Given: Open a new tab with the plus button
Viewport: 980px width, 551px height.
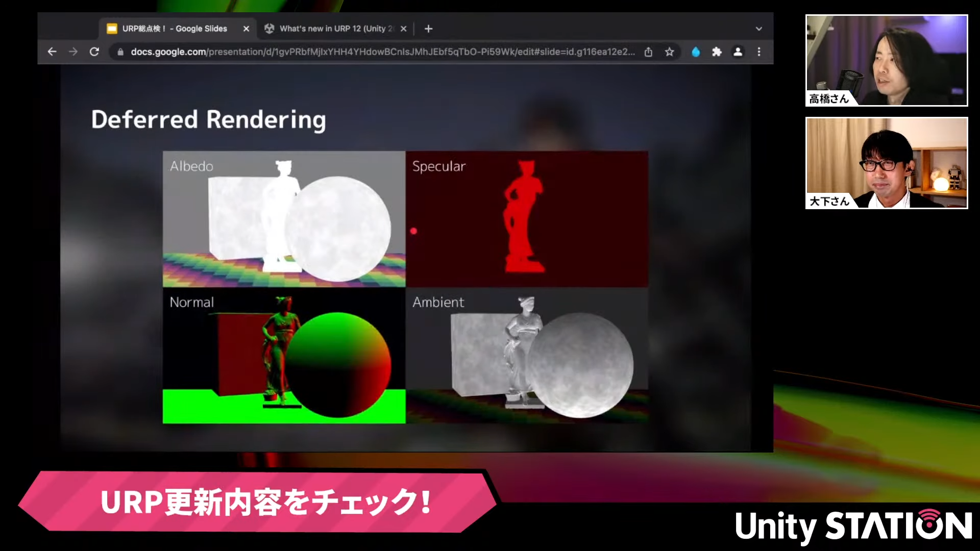Looking at the screenshot, I should pos(428,29).
